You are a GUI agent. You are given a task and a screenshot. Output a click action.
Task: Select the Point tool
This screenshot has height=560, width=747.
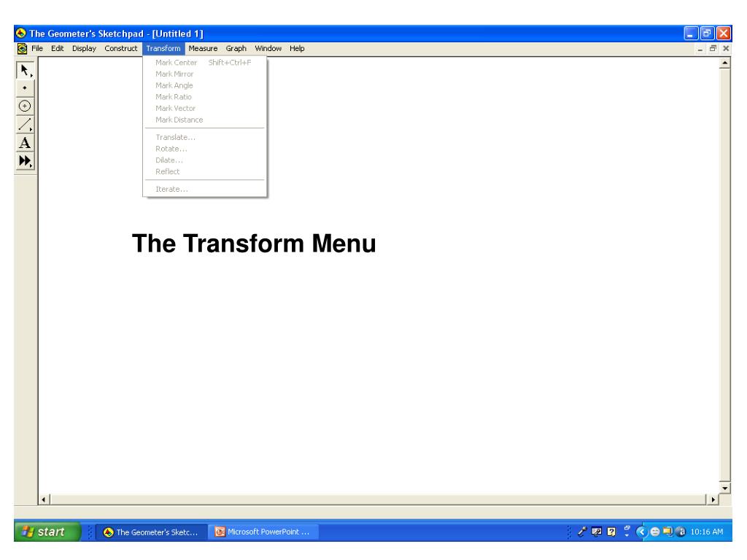pyautogui.click(x=25, y=88)
